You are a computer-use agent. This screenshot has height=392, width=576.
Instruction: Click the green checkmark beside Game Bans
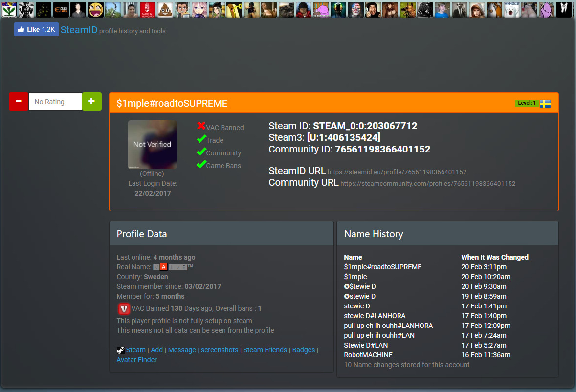pyautogui.click(x=201, y=164)
